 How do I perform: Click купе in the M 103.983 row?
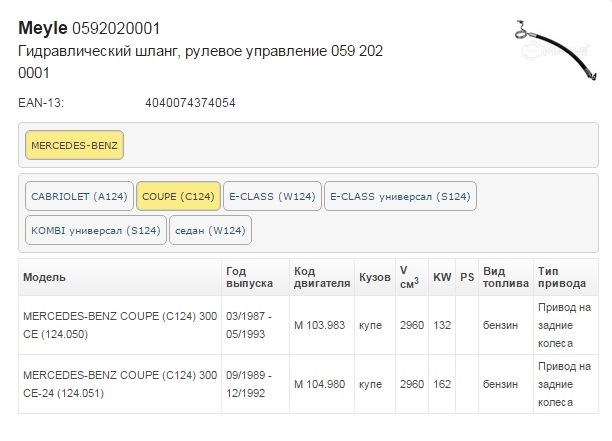coord(370,325)
